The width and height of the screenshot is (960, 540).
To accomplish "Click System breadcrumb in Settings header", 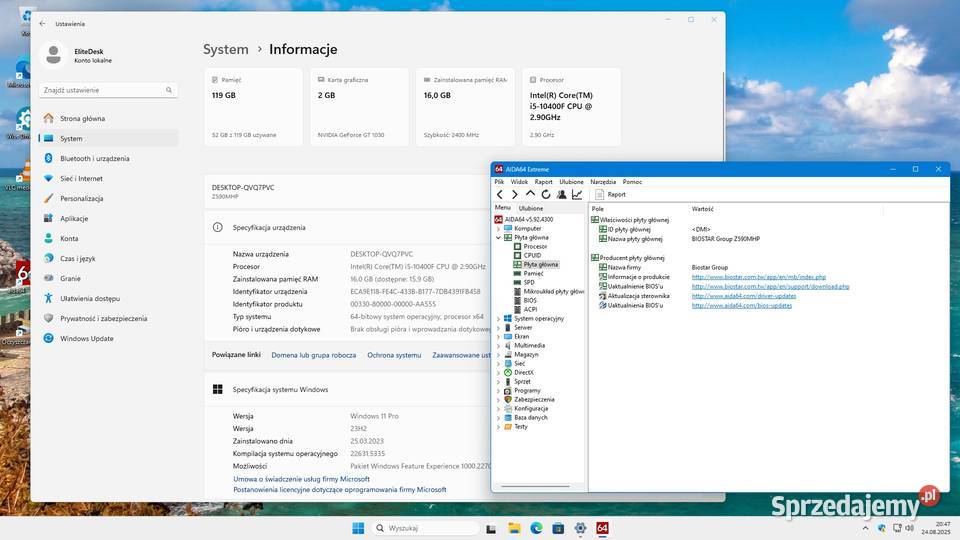I will pos(226,50).
